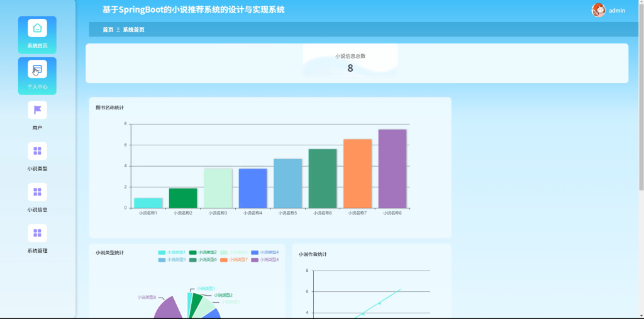Toggle 小说类型4 legend entry

pyautogui.click(x=265, y=252)
